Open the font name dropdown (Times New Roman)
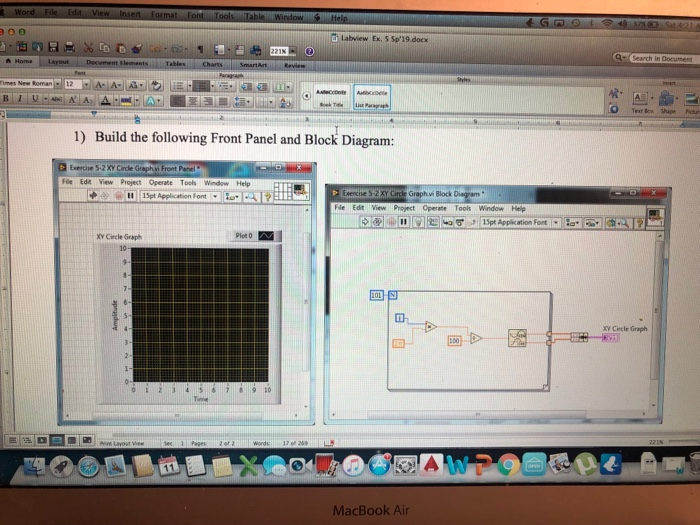The width and height of the screenshot is (700, 525). [x=58, y=83]
